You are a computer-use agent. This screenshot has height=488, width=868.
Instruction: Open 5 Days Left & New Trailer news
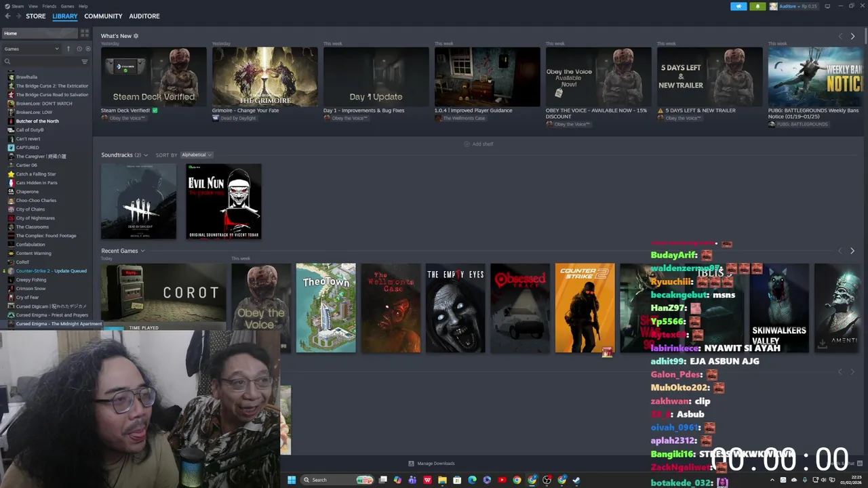(x=710, y=77)
